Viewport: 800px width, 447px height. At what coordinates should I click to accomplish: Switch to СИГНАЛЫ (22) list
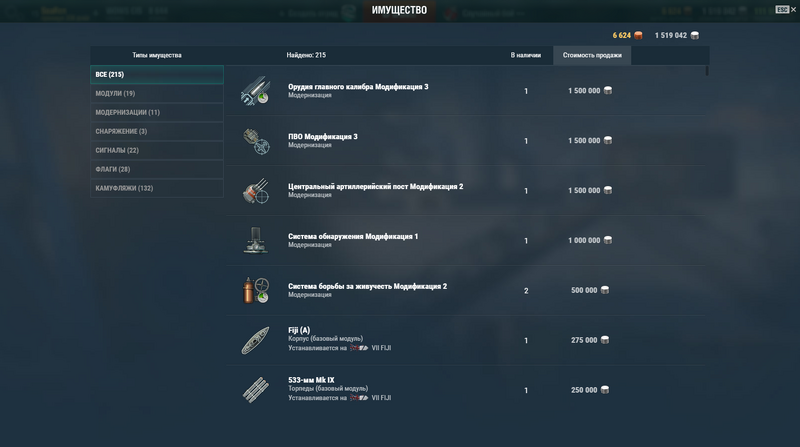click(157, 150)
